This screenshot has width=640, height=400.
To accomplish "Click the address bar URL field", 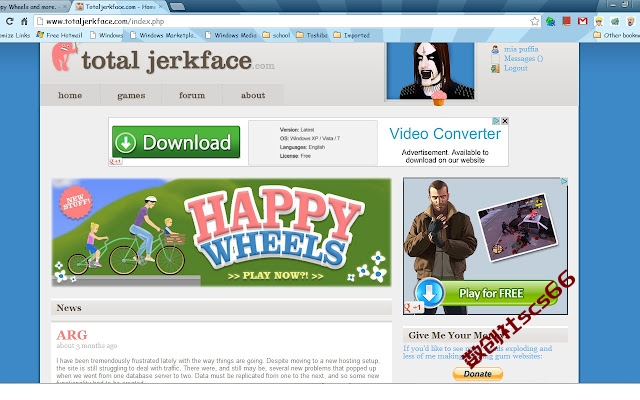I will [287, 21].
